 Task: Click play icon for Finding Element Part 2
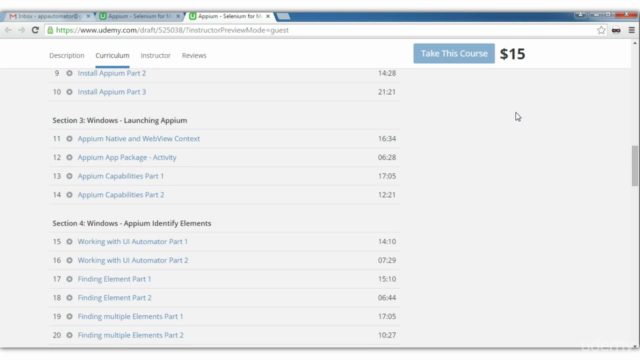pos(69,298)
